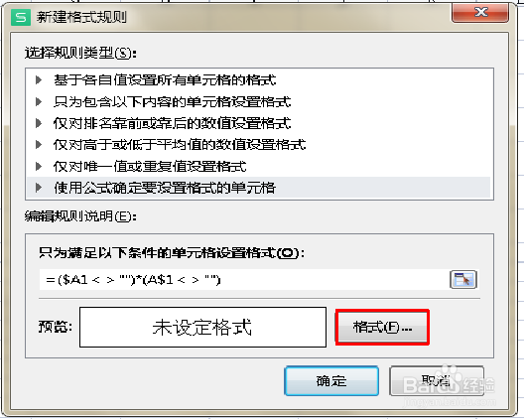The width and height of the screenshot is (525, 420).
Task: Click arrow beside 仅对唯一值或重复值设置格式
Action: pos(39,166)
